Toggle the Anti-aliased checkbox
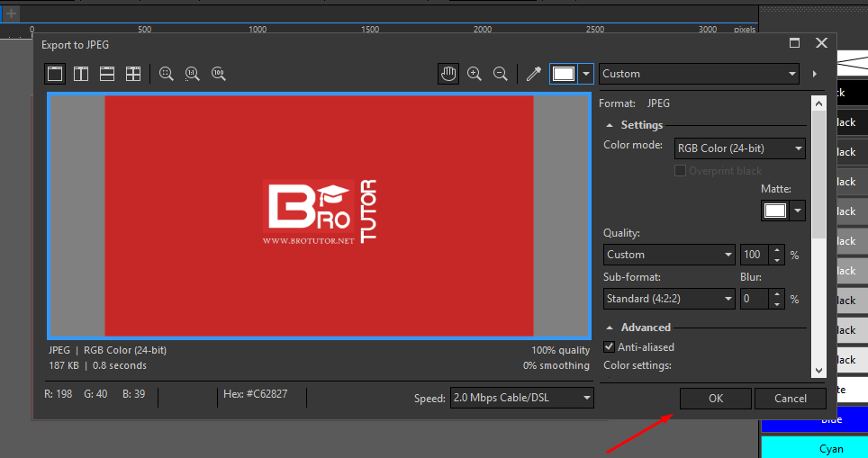The image size is (868, 458). [609, 346]
